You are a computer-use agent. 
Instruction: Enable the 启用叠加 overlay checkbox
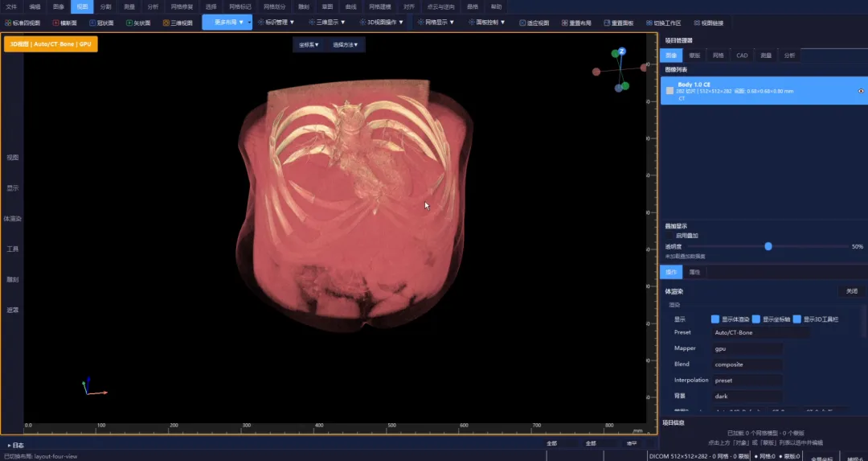[669, 236]
